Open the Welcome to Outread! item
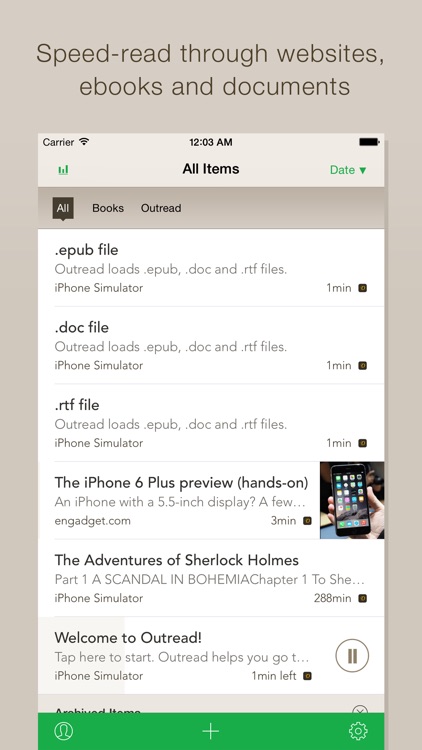 [x=211, y=656]
